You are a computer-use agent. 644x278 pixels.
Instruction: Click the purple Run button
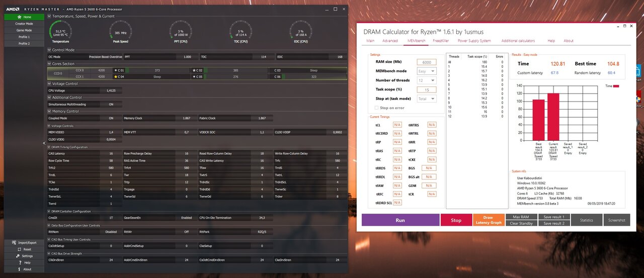pyautogui.click(x=400, y=220)
